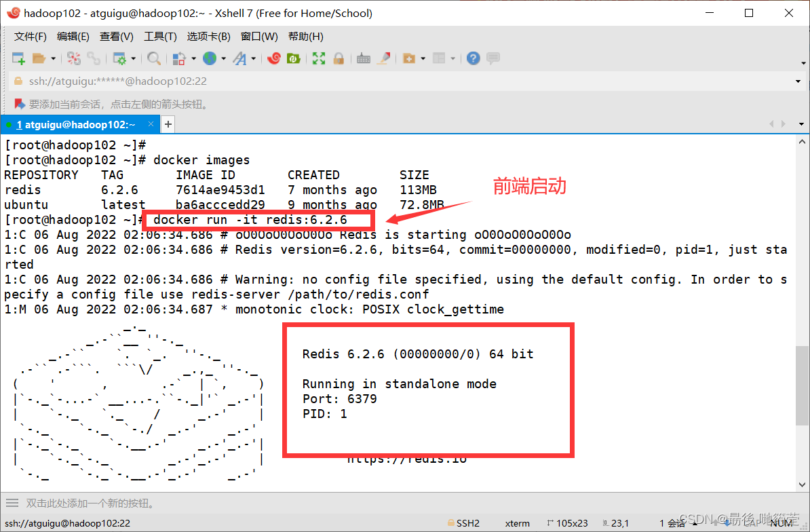The width and height of the screenshot is (810, 532).
Task: Click the ssh://atguigu address bar field
Action: 403,81
